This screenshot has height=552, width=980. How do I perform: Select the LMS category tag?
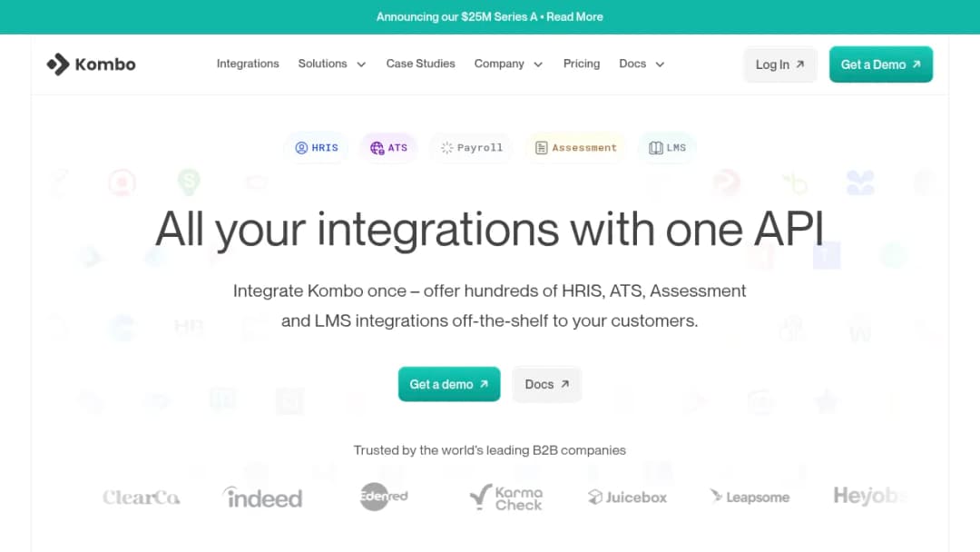668,148
